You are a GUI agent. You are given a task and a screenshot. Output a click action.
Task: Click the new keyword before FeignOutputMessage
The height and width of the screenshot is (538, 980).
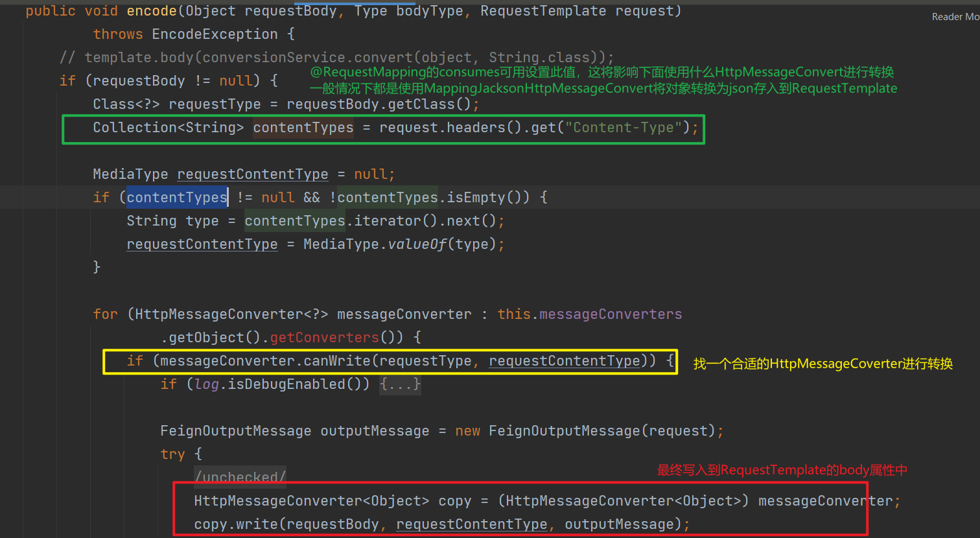click(468, 431)
